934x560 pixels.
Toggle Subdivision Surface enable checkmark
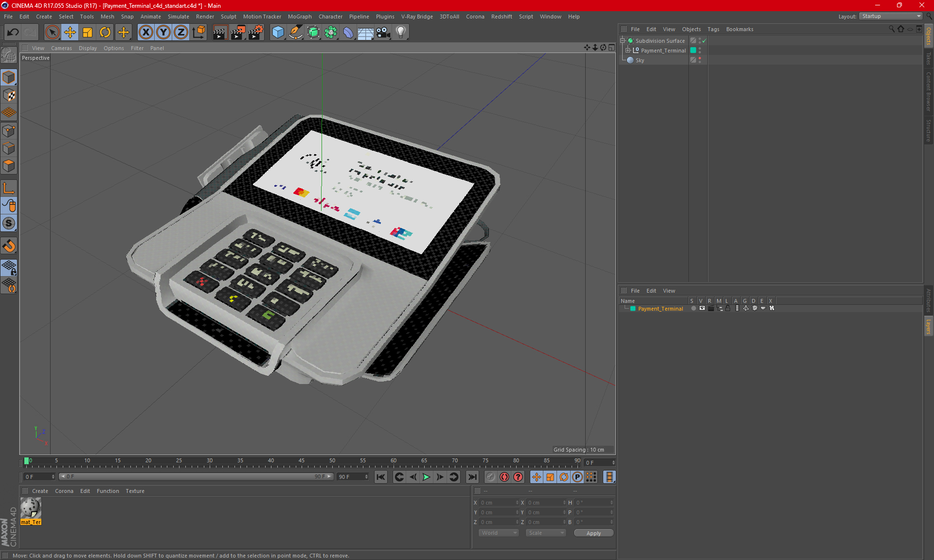click(x=704, y=41)
